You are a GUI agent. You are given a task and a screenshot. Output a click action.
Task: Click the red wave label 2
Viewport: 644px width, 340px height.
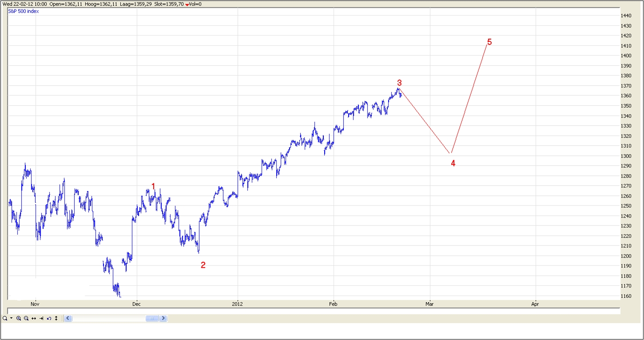coord(203,265)
